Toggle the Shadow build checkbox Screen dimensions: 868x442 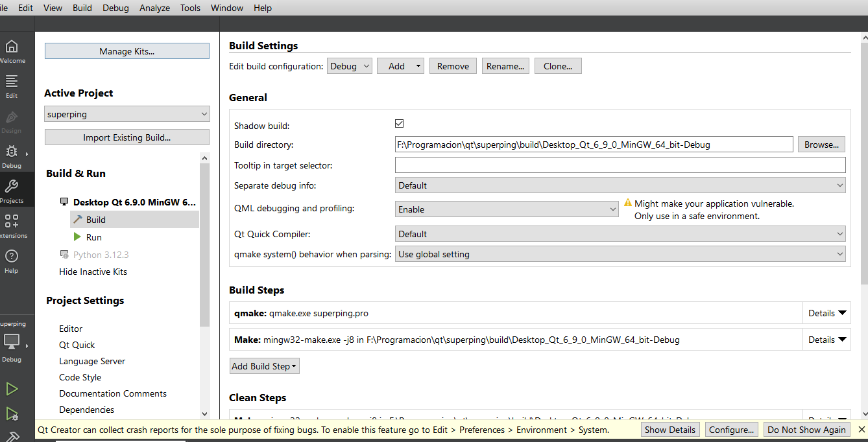tap(400, 124)
